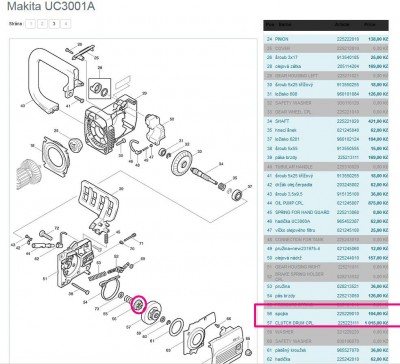
Task: Click the circled clutch part in diagram
Action: (x=139, y=304)
